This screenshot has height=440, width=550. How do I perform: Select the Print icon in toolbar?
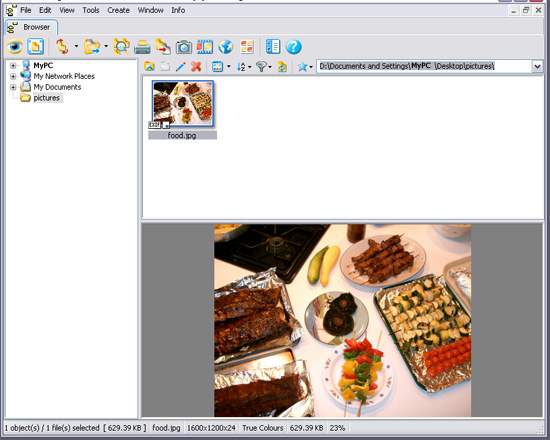point(142,47)
